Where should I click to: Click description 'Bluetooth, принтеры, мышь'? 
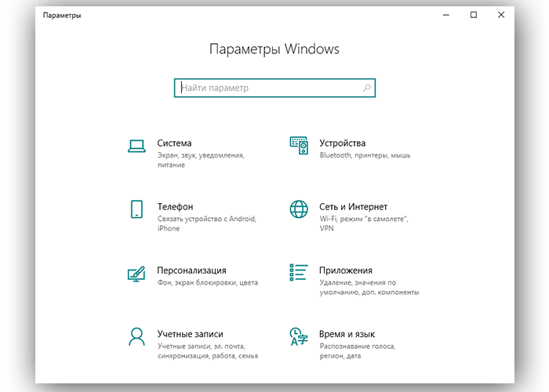[365, 155]
